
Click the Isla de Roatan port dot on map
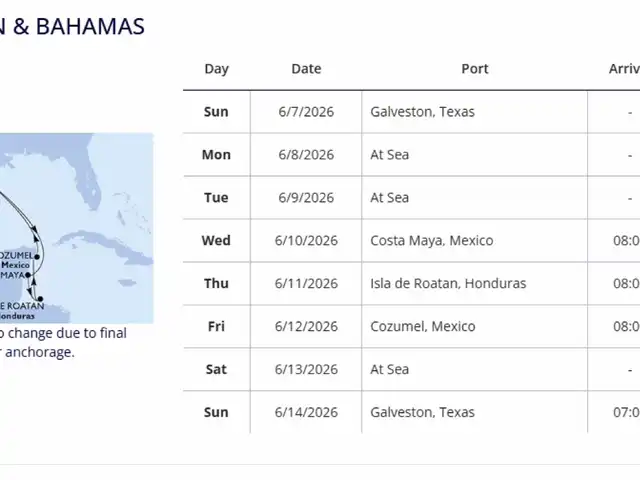click(x=40, y=299)
